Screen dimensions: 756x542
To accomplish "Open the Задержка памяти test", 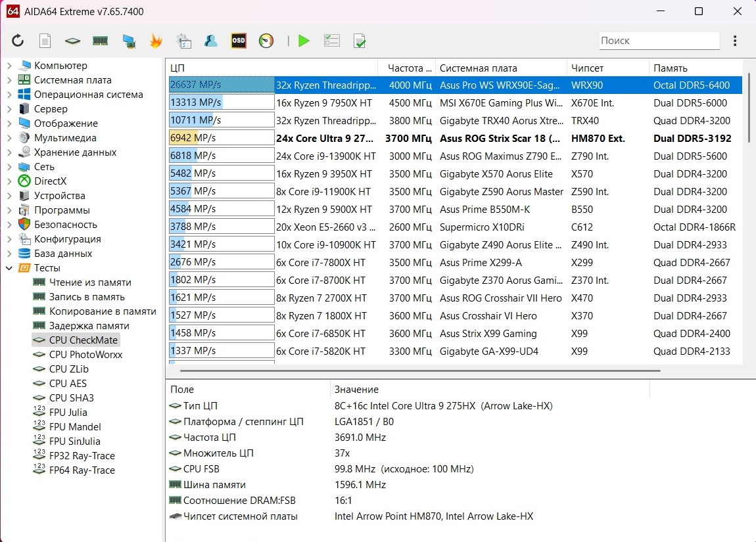I will 89,326.
